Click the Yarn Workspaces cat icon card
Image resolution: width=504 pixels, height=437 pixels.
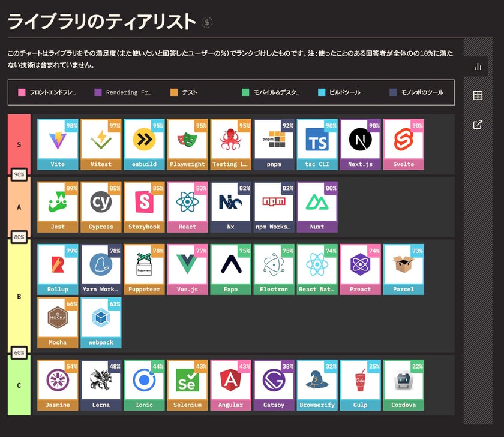click(x=101, y=269)
